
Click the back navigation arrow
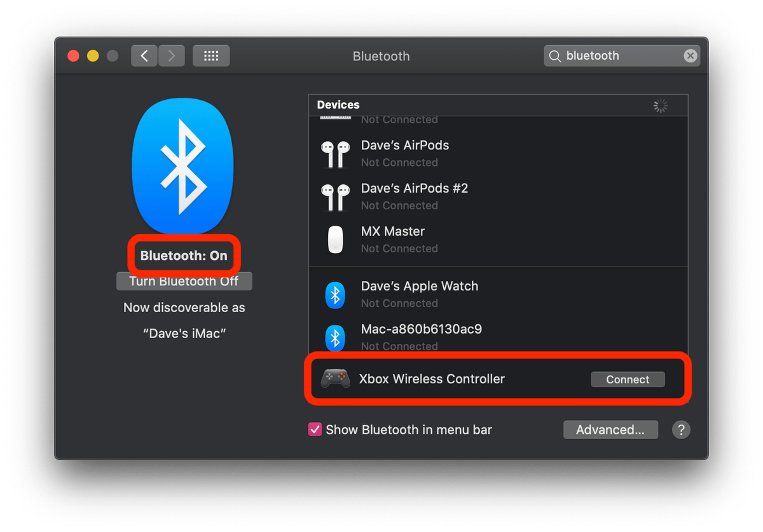[x=144, y=55]
